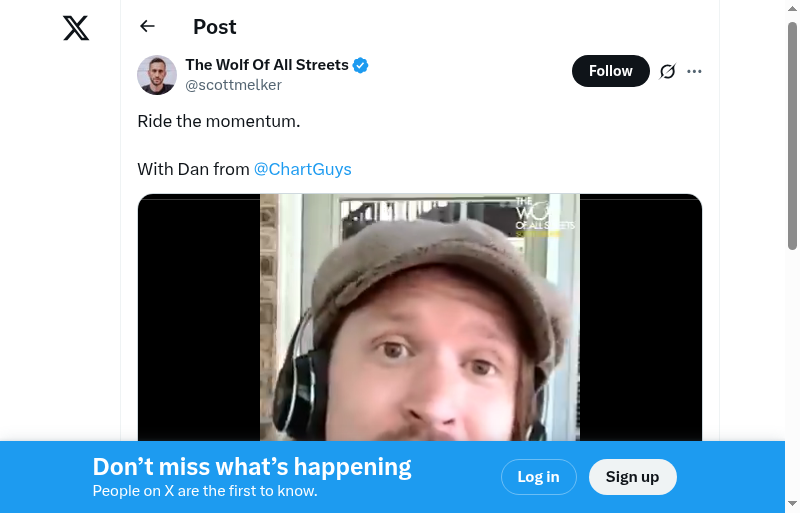Open the Grok icon next to Follow

point(667,71)
